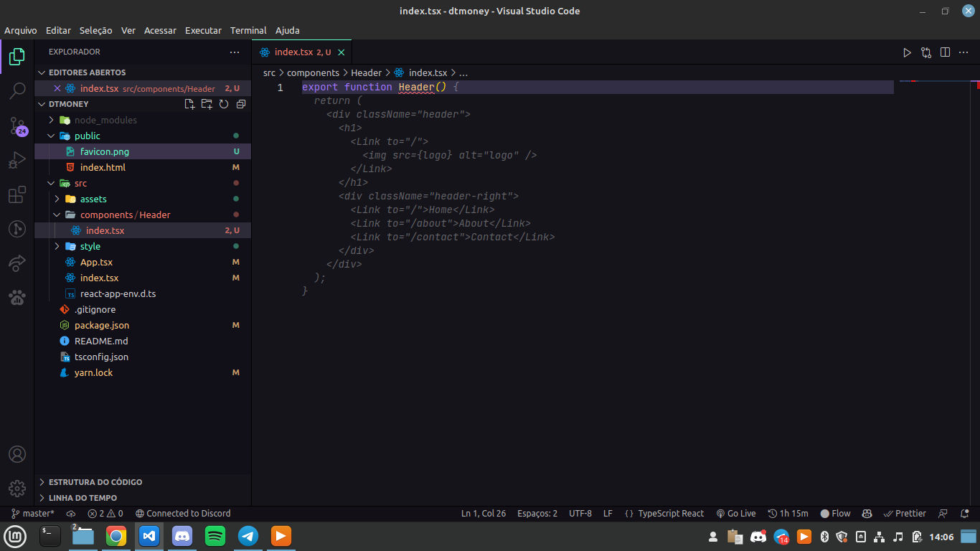Close index.tsx in Editores Abertos list
The image size is (980, 551).
[x=57, y=88]
